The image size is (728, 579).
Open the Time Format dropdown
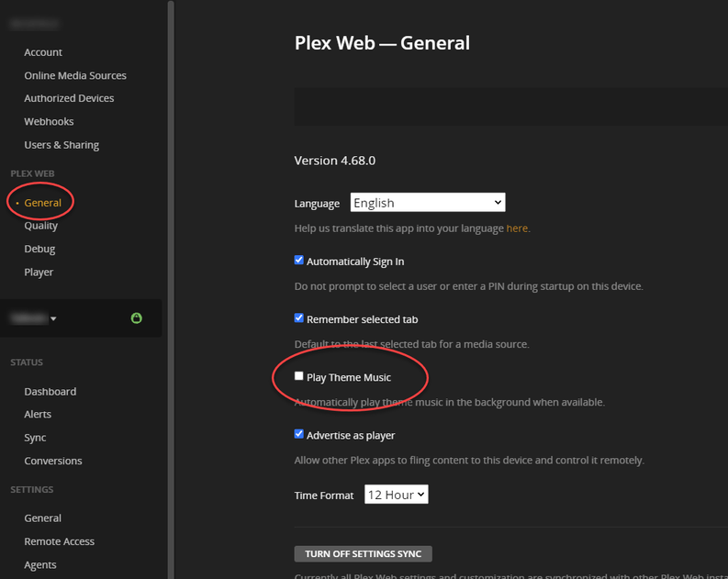coord(396,495)
